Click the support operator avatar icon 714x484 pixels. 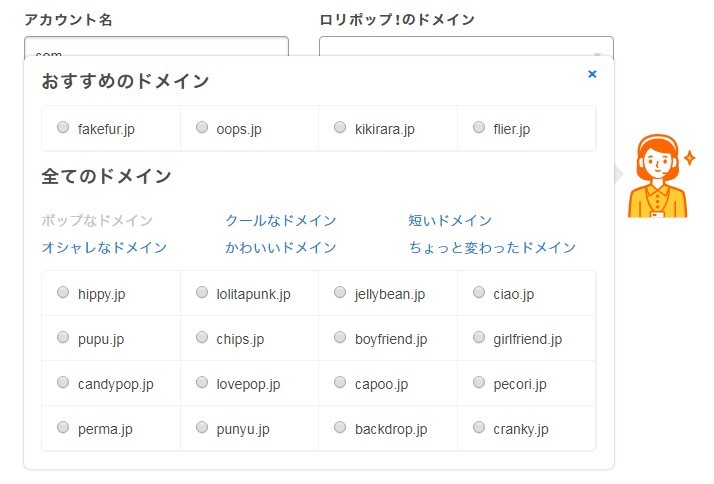click(658, 177)
